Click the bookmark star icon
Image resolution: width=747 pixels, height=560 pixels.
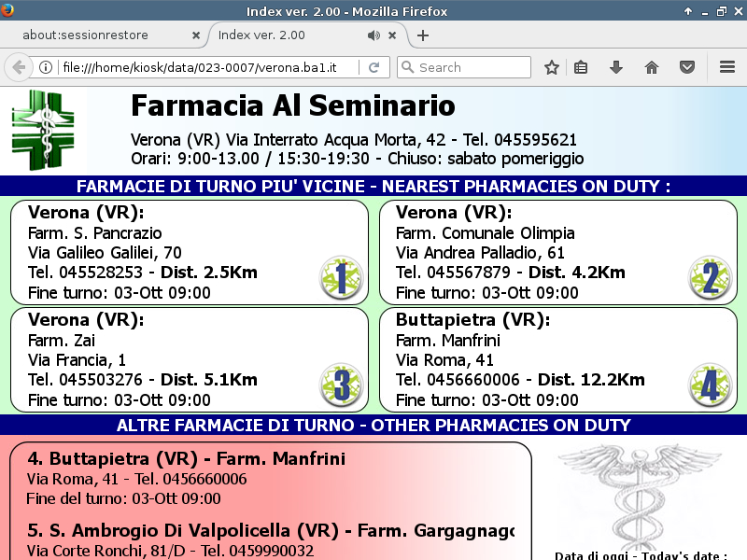(x=552, y=67)
